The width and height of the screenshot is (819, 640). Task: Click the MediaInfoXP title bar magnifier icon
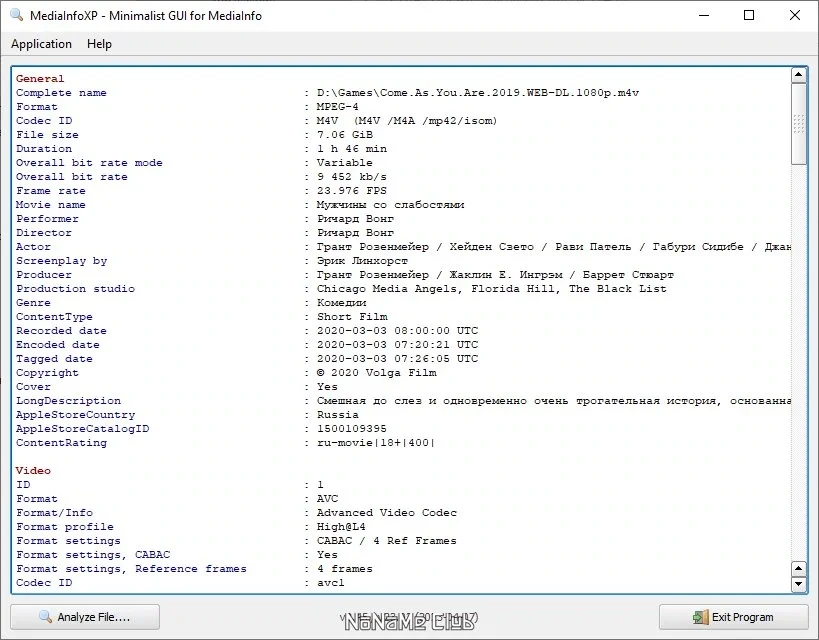click(x=17, y=15)
